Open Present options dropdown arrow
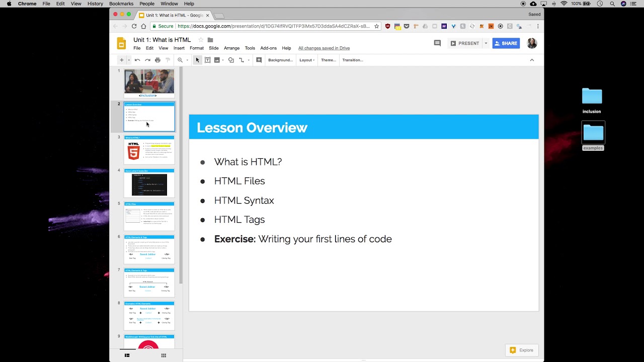Screen dimensions: 644x362 486,43
